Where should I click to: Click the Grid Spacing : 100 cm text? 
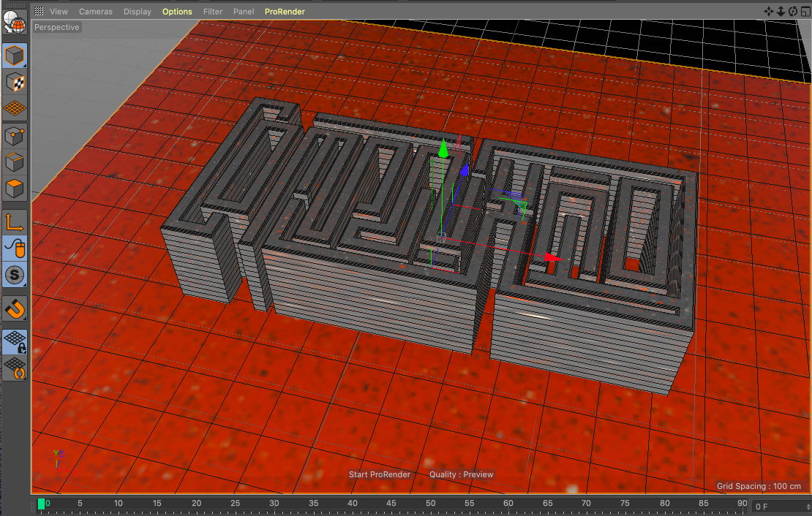coord(759,486)
